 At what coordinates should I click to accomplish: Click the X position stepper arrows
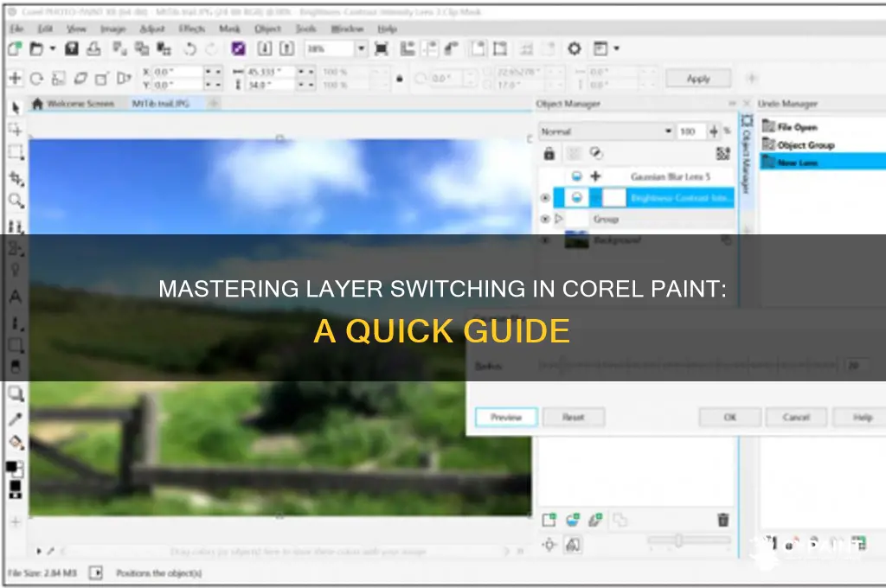point(213,73)
